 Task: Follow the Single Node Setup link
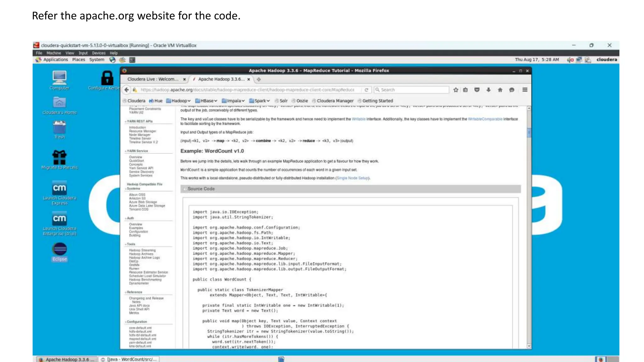pos(353,178)
